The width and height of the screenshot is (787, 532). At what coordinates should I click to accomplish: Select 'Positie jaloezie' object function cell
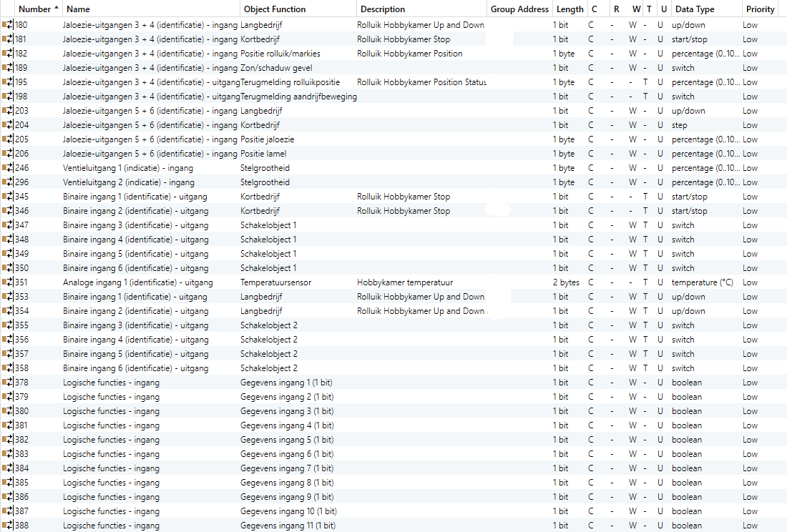pyautogui.click(x=267, y=139)
